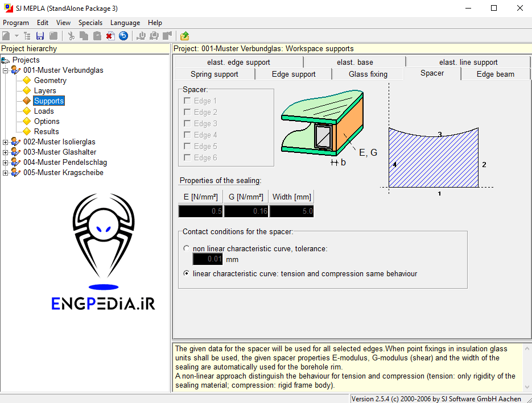Click the hierarchy tree toolbar icon
The height and width of the screenshot is (403, 532).
pyautogui.click(x=27, y=36)
